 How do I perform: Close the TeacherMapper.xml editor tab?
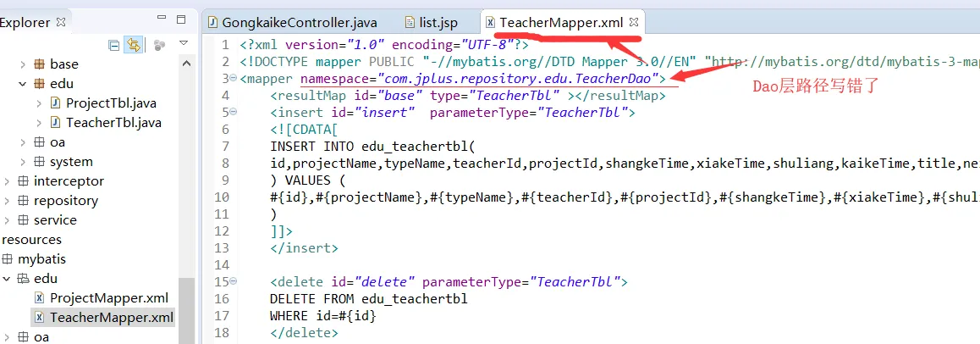click(634, 23)
